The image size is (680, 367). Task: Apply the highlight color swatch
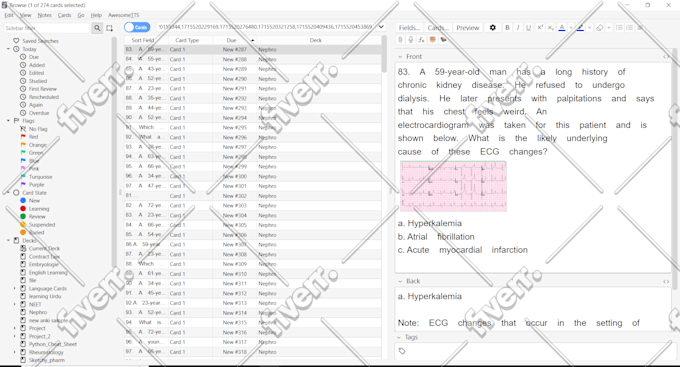click(x=580, y=28)
